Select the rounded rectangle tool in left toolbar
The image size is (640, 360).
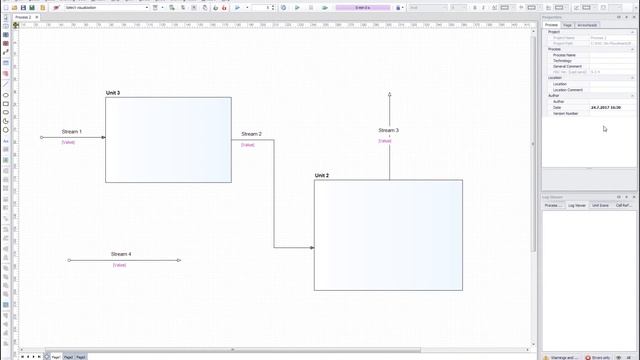[6, 112]
